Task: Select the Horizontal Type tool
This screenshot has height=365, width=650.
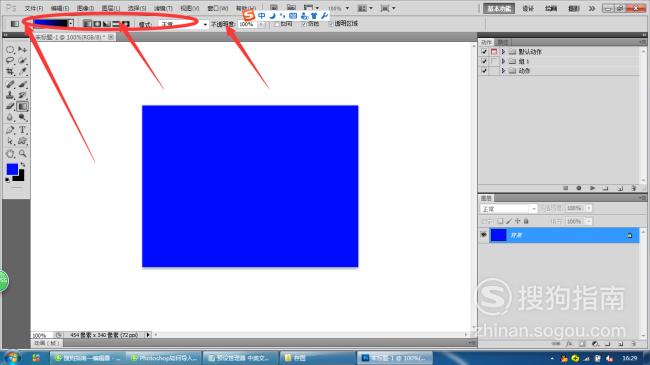Action: coord(22,130)
